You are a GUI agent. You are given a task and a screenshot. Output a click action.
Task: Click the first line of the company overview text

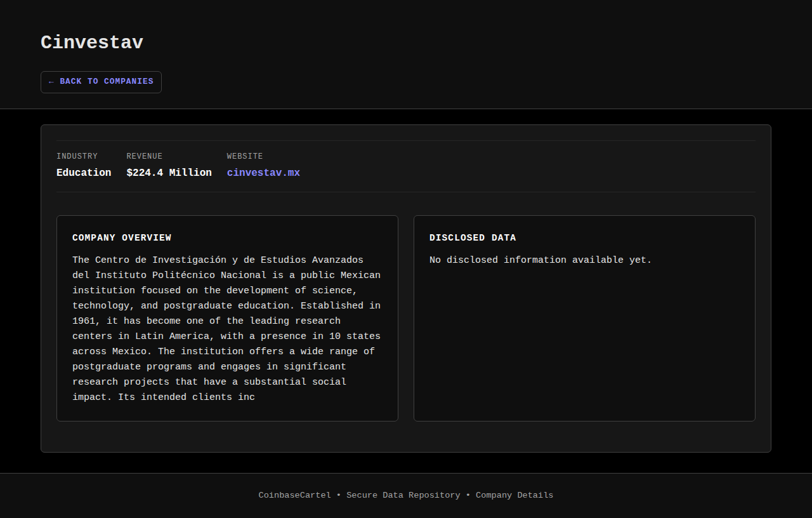(x=218, y=260)
